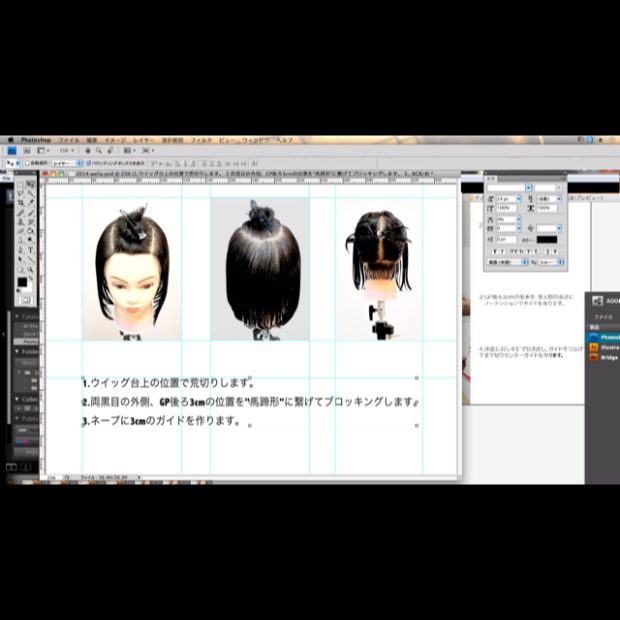Collapse the Catalog panel section
This screenshot has height=620, width=620.
click(x=17, y=316)
